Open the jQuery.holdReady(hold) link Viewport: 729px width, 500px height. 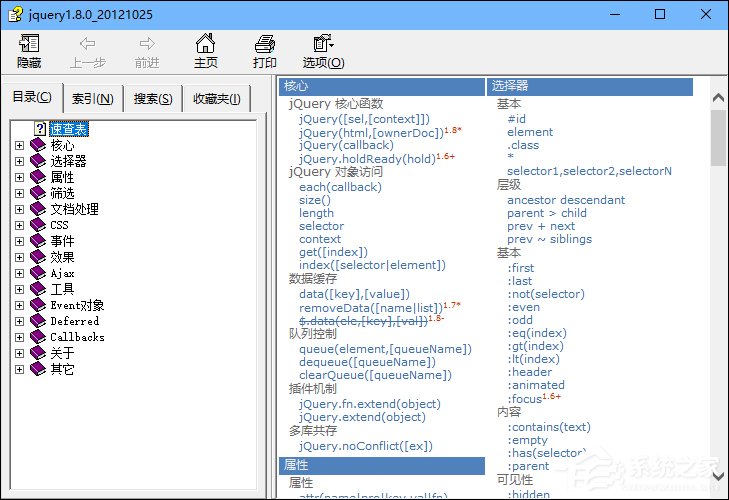367,159
